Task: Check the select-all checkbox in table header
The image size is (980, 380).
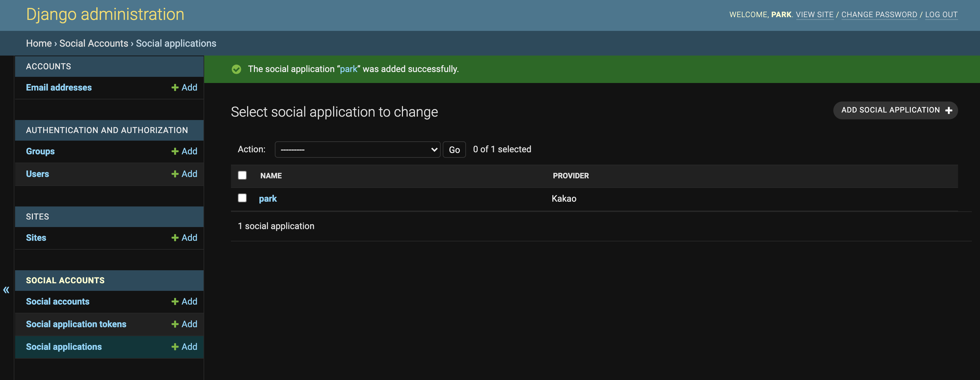Action: pos(242,175)
